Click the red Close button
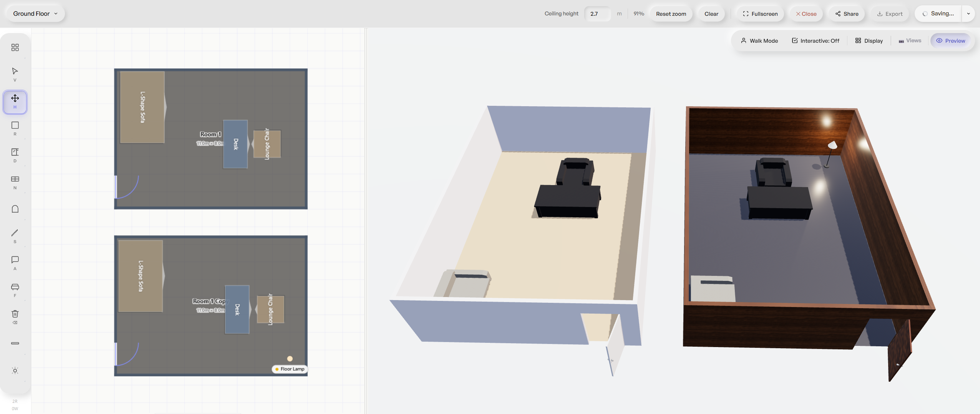 coord(806,14)
